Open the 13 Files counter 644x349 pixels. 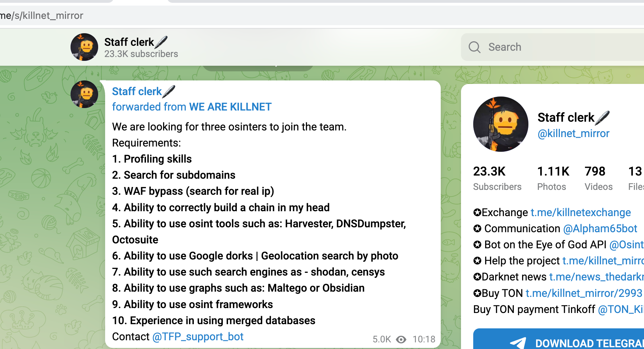tap(636, 178)
